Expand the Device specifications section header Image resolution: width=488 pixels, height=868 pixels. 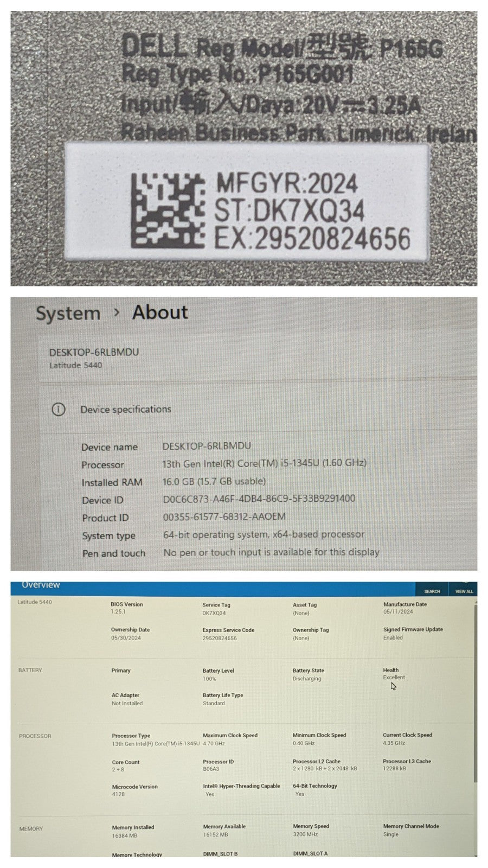point(126,410)
